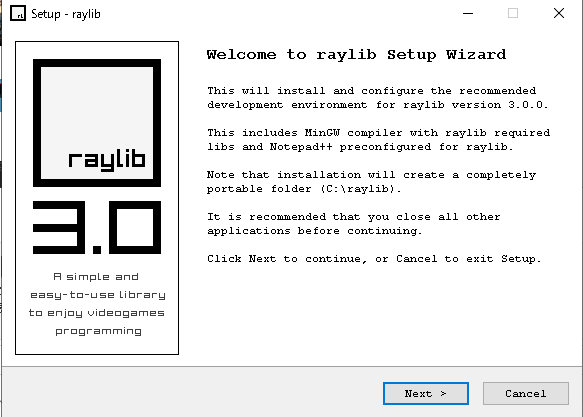The width and height of the screenshot is (583, 417).
Task: Click the Next button to continue setup
Action: point(426,393)
